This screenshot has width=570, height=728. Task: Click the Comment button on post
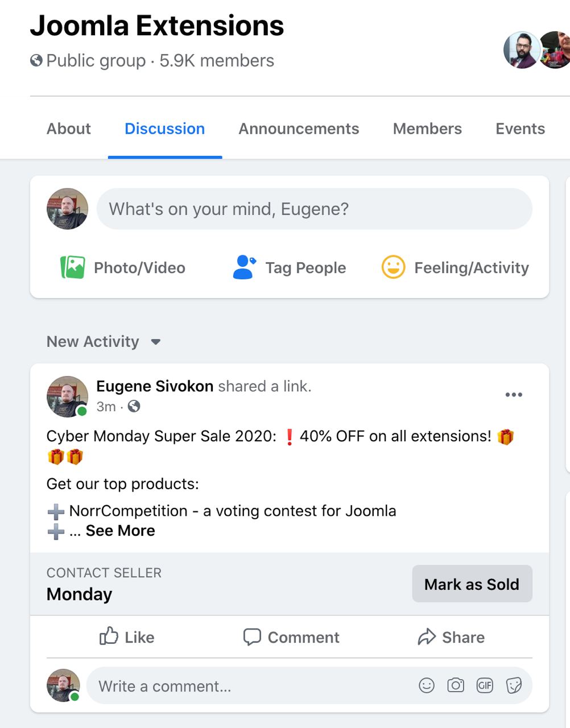point(291,637)
